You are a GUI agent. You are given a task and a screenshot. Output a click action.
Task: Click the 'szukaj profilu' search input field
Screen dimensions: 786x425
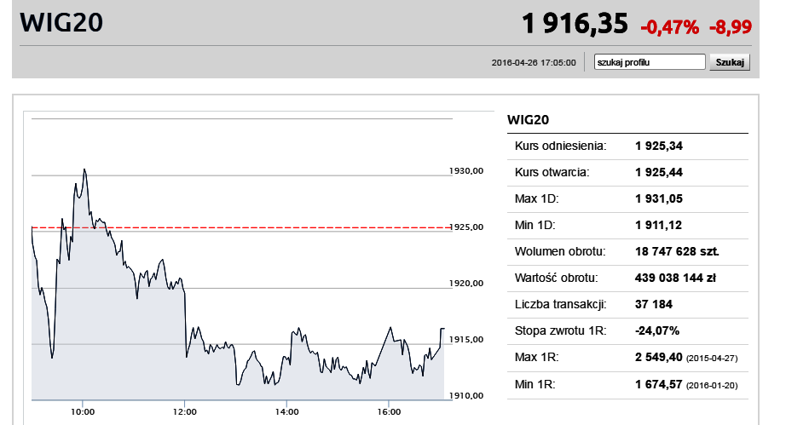650,62
